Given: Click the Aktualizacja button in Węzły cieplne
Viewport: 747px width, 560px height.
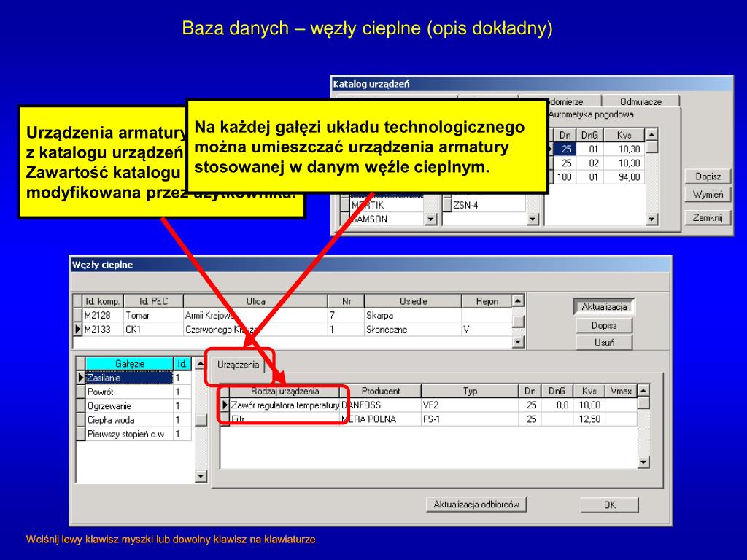Looking at the screenshot, I should [603, 307].
